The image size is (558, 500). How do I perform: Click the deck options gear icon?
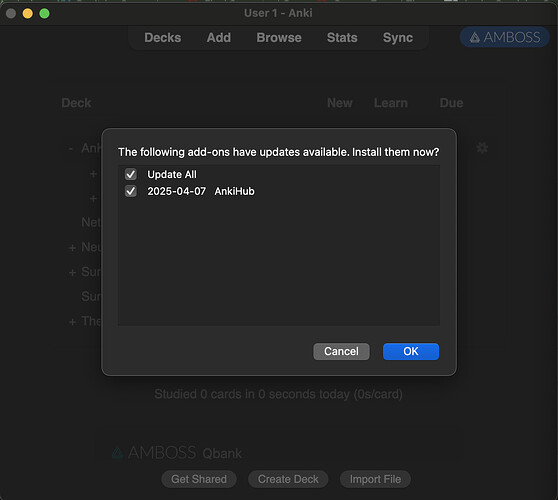pos(482,148)
